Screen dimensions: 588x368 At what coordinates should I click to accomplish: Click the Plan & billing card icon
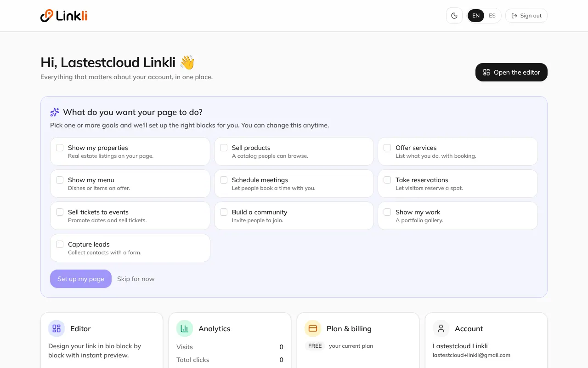point(313,328)
